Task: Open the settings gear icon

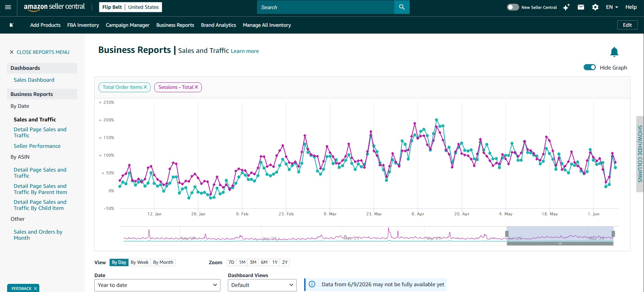Action: pyautogui.click(x=595, y=7)
